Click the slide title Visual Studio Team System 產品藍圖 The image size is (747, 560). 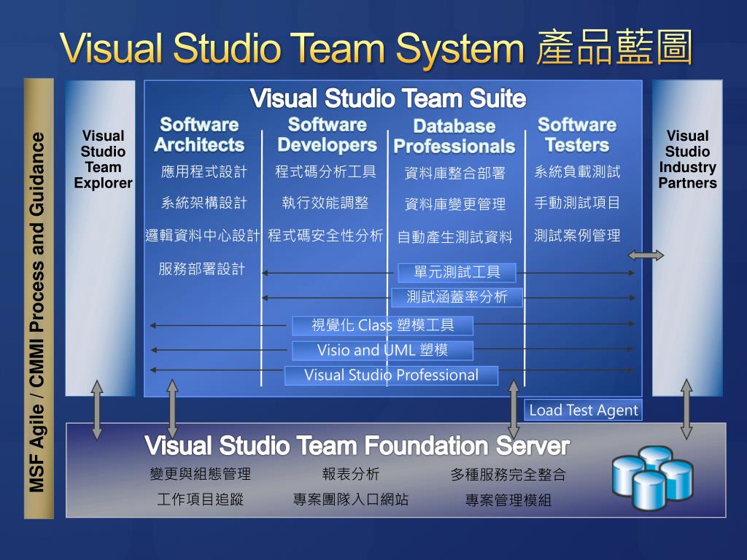376,47
